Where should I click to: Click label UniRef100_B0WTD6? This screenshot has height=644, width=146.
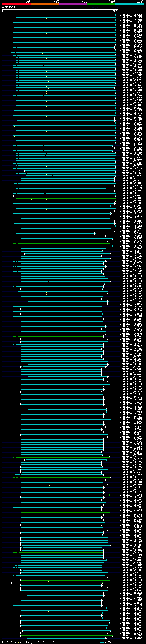(x=131, y=560)
